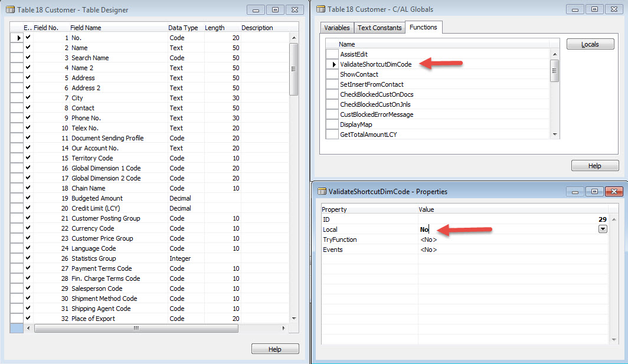This screenshot has height=364, width=628.
Task: Switch to the Variables tab
Action: (336, 27)
